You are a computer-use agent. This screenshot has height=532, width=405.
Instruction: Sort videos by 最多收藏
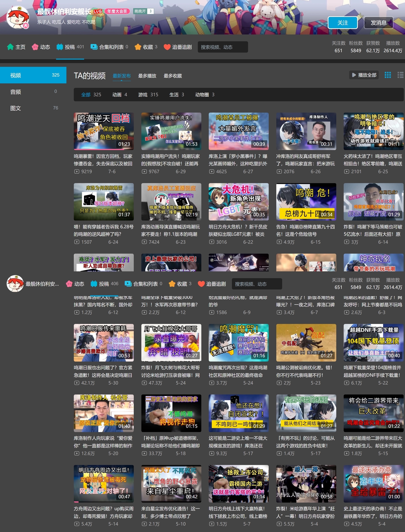pyautogui.click(x=173, y=76)
